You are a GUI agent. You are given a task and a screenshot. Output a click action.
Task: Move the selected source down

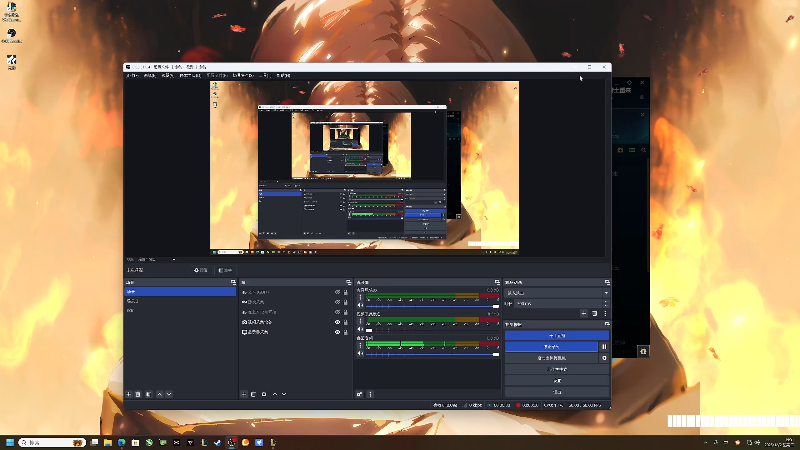[284, 394]
